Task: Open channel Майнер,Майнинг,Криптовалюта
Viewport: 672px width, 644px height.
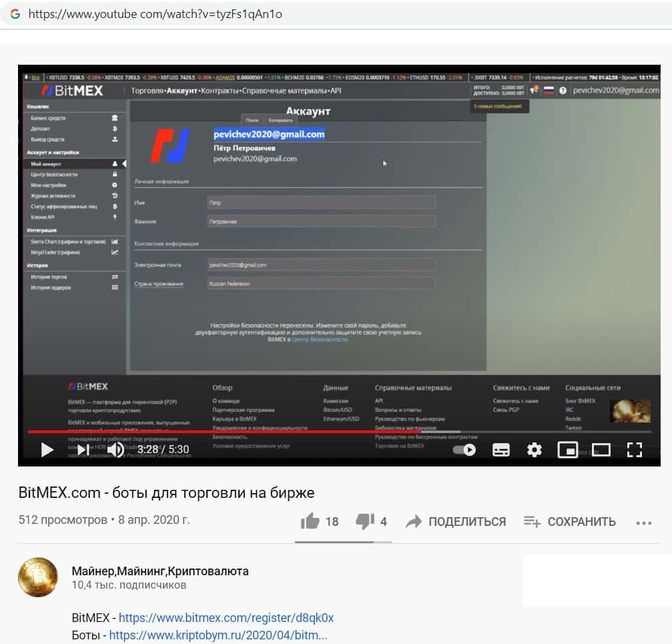Action: 160,571
